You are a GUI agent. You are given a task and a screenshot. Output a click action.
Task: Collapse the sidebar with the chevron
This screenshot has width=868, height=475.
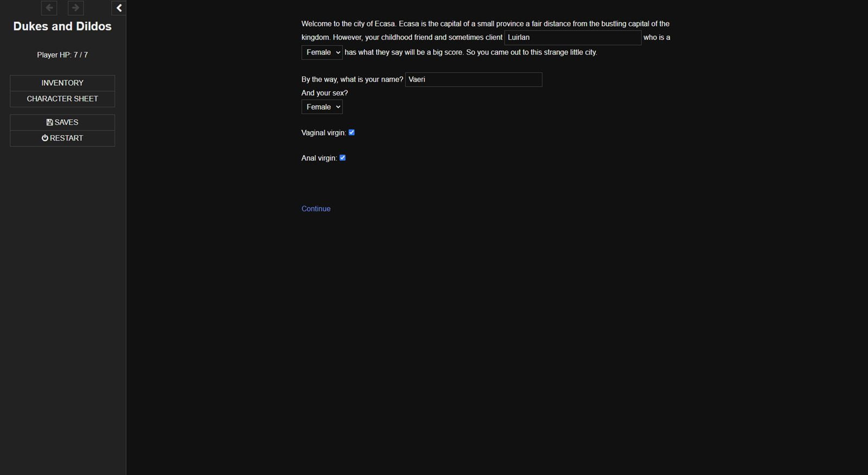point(119,8)
